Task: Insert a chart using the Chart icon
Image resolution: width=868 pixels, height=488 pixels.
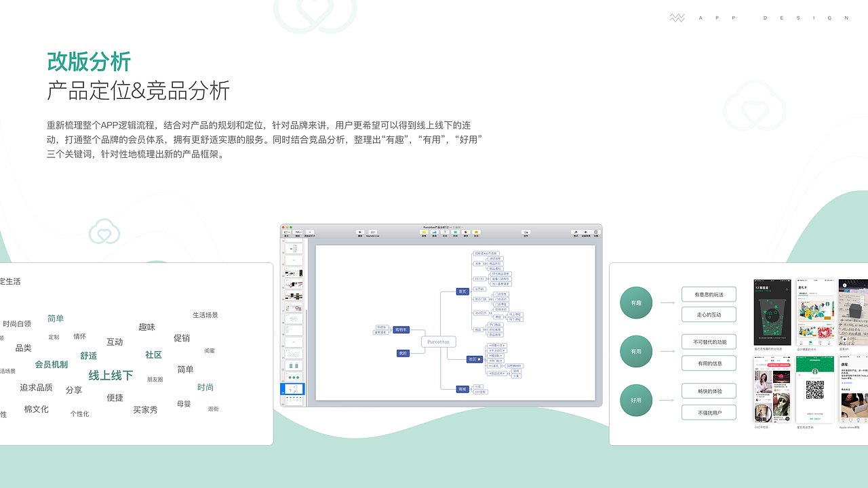Action: coord(435,232)
